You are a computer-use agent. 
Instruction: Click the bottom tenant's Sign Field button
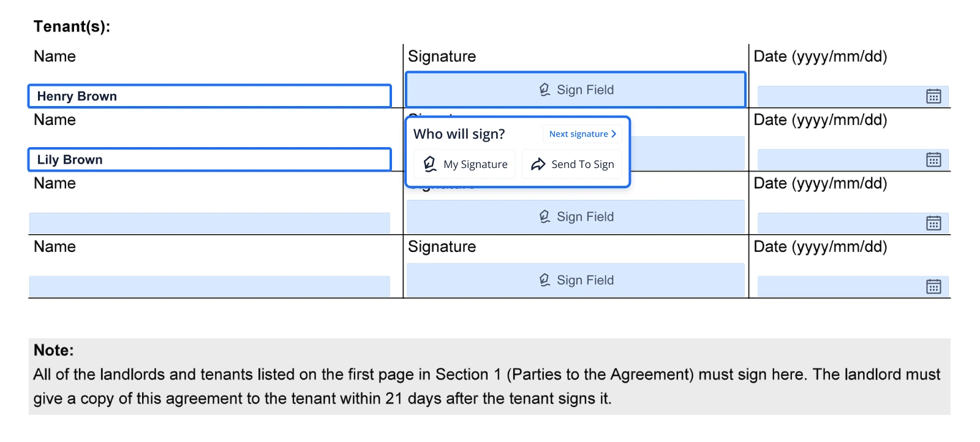[575, 280]
